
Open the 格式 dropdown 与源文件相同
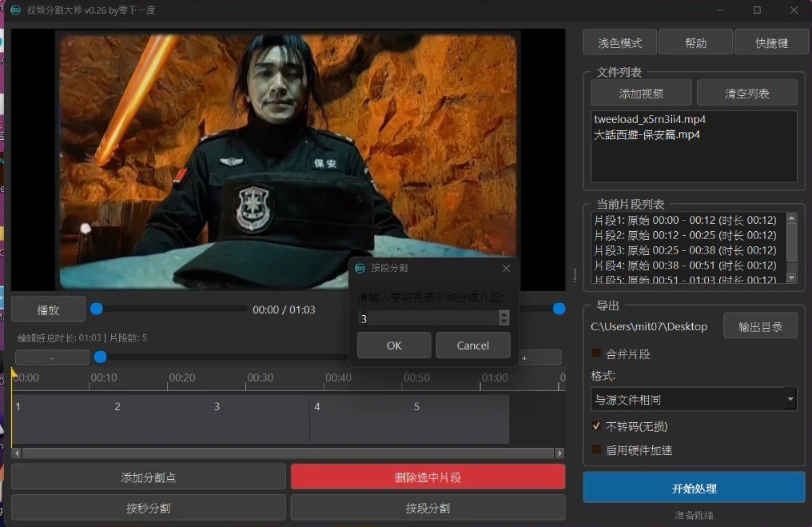point(693,399)
